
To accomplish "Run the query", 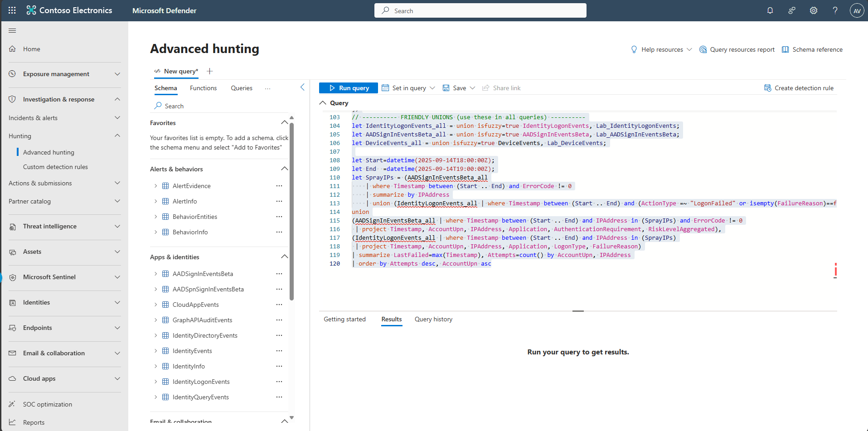I will pyautogui.click(x=349, y=88).
